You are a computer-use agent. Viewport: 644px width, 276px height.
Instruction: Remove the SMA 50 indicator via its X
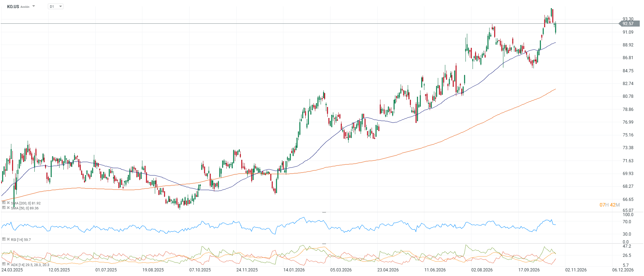pyautogui.click(x=8, y=208)
